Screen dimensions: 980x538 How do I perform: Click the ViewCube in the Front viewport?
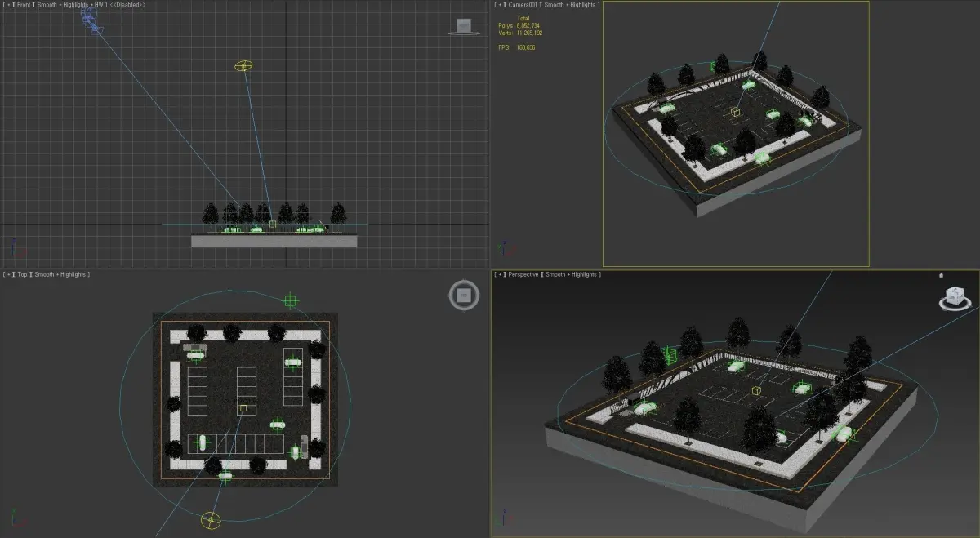(463, 27)
